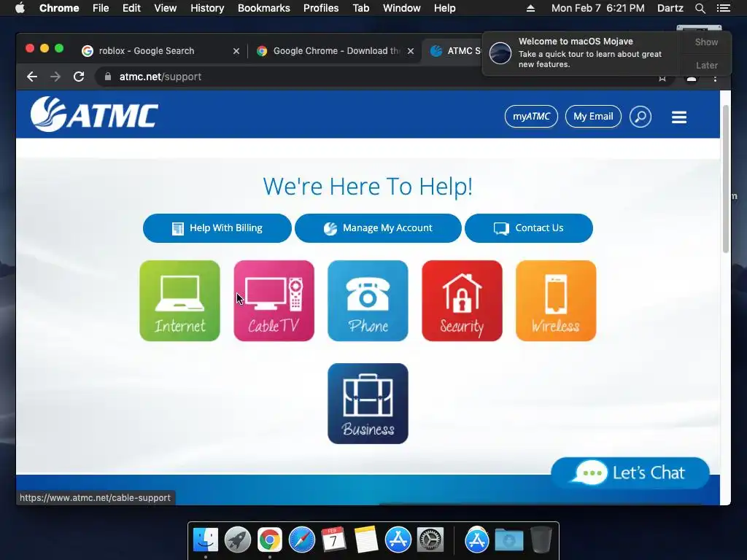
Task: Open the History menu
Action: coord(207,8)
